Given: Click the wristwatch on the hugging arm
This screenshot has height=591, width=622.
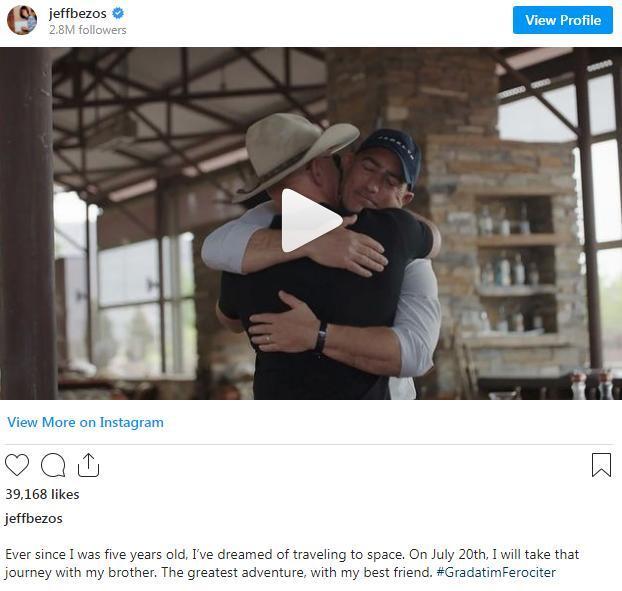Looking at the screenshot, I should (321, 338).
